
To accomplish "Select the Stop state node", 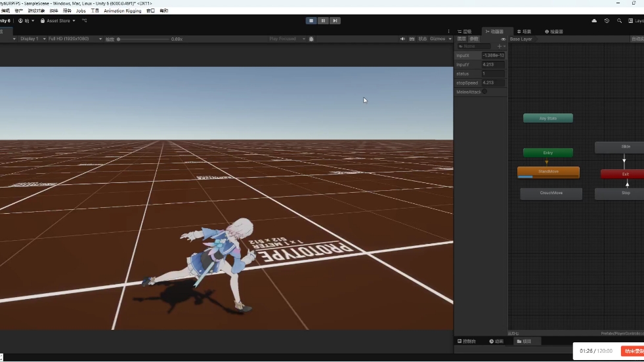I will [620, 193].
